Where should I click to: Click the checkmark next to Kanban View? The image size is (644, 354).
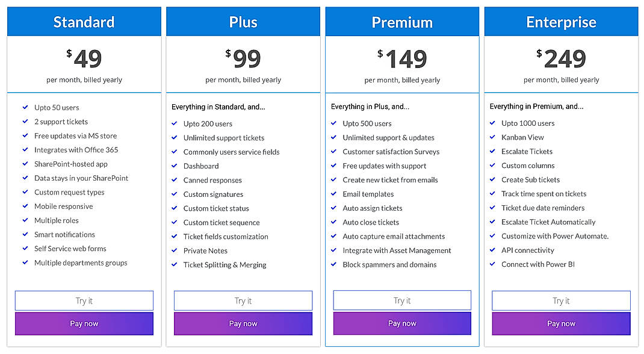(493, 137)
